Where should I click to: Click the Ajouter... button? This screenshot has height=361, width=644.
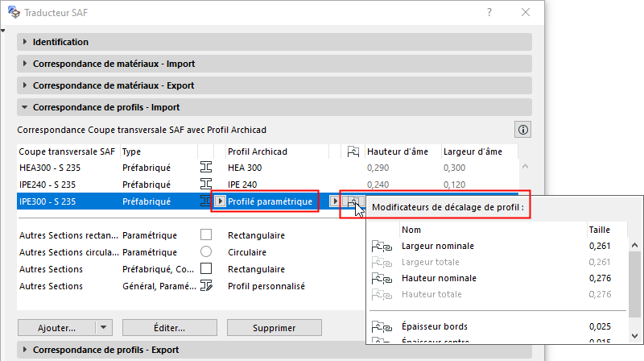click(x=56, y=328)
